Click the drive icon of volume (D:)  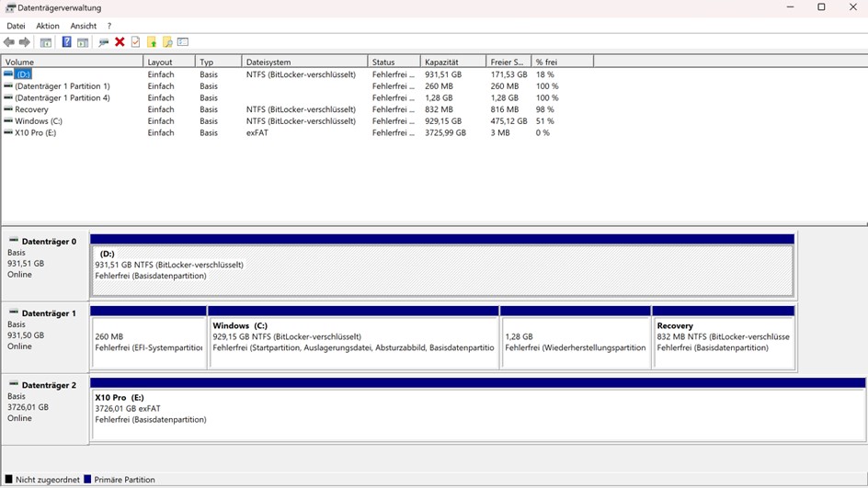8,74
